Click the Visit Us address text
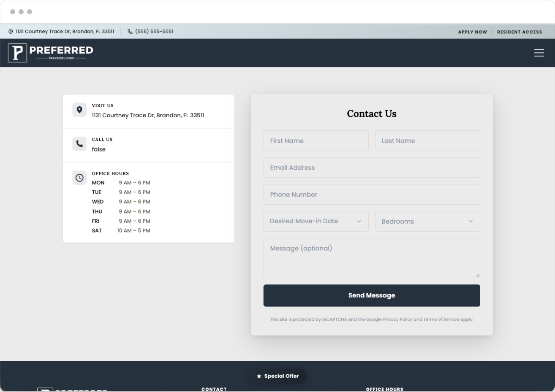Viewport: 555px width, 392px height. [x=148, y=115]
